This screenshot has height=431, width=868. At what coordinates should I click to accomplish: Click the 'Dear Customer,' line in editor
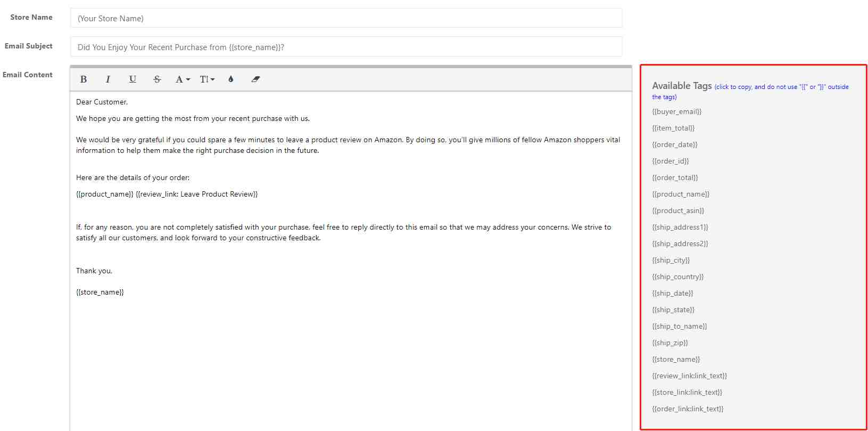pos(102,102)
